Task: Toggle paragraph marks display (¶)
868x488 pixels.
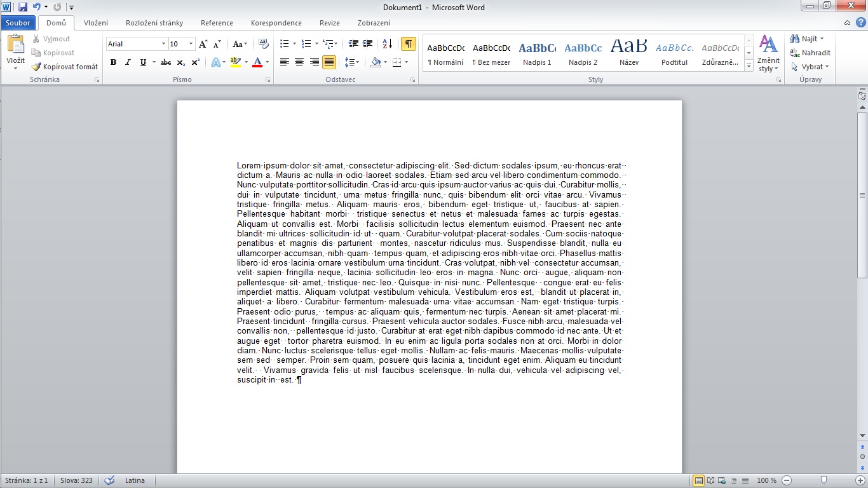Action: coord(408,44)
